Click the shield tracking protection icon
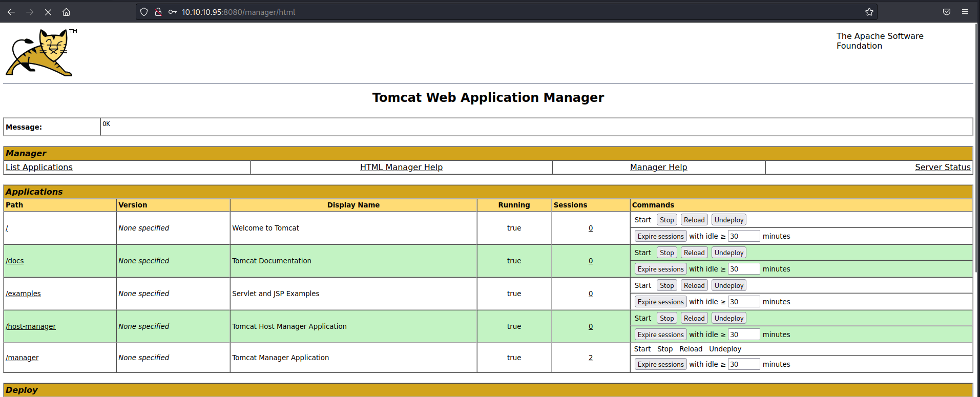Viewport: 980px width, 397px height. point(144,12)
